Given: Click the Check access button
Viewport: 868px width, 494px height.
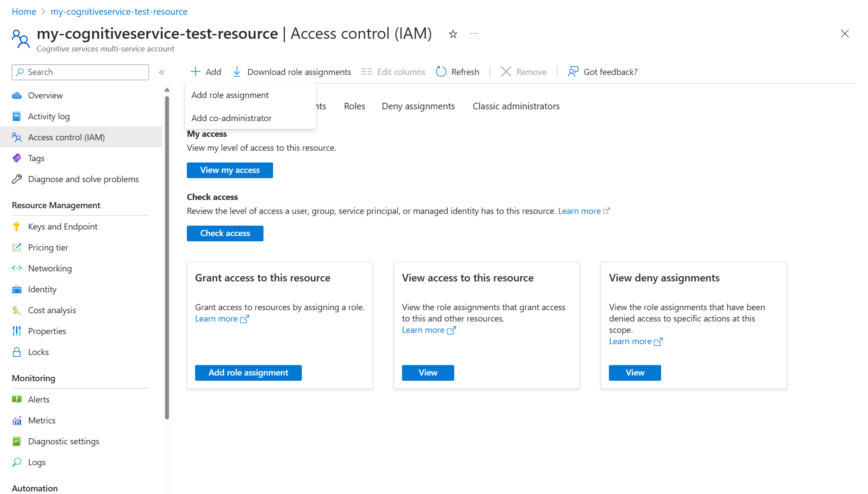Looking at the screenshot, I should pyautogui.click(x=225, y=233).
